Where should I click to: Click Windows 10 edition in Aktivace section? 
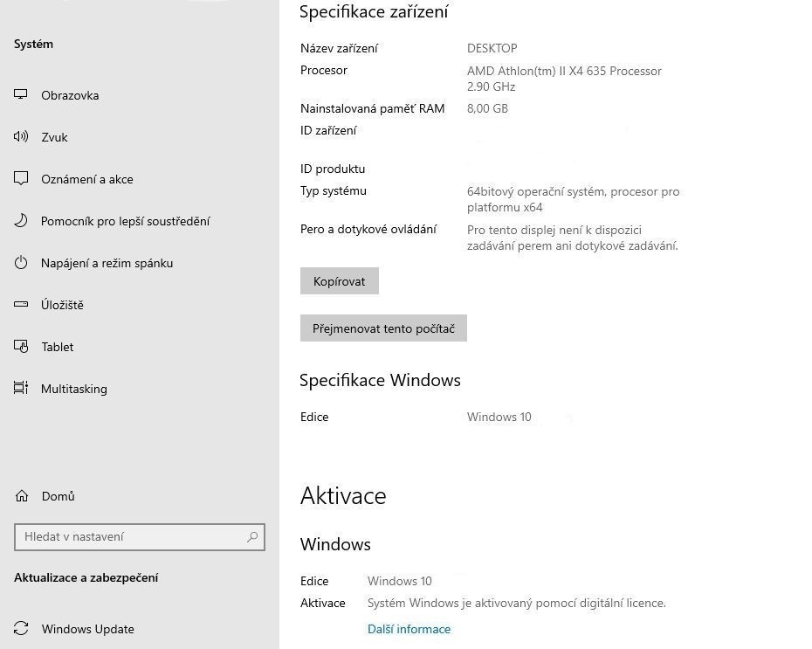pyautogui.click(x=399, y=581)
